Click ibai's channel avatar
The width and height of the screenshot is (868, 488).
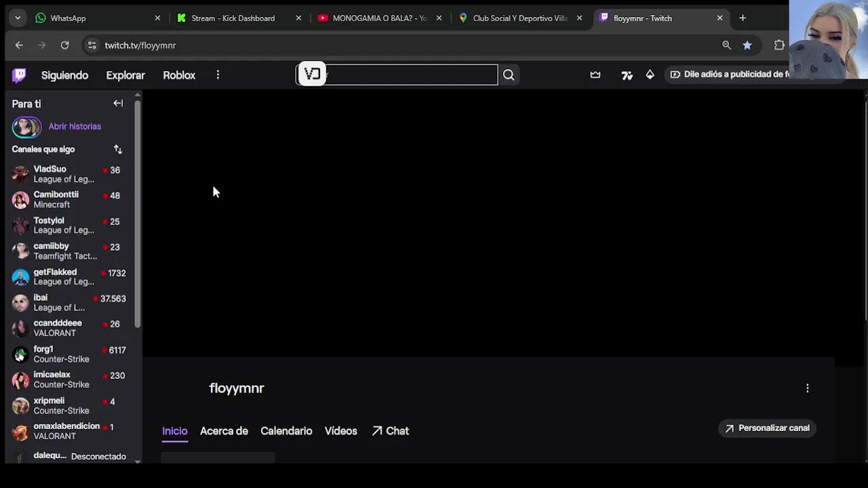[x=20, y=302]
